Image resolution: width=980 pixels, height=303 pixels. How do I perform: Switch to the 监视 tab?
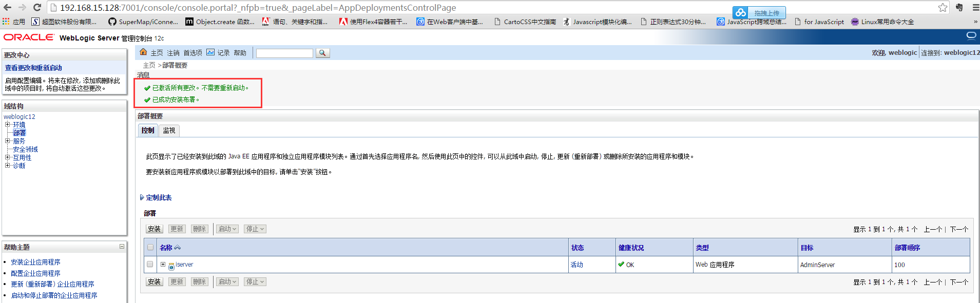169,130
